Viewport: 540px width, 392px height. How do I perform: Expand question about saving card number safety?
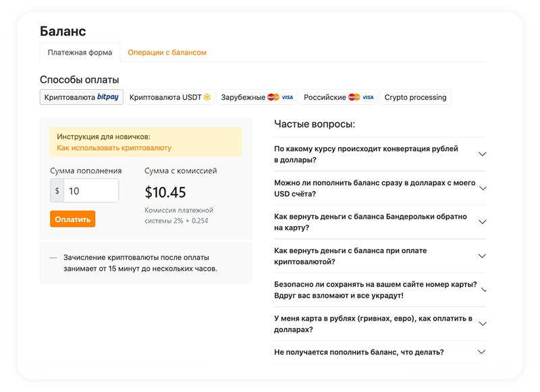[375, 290]
